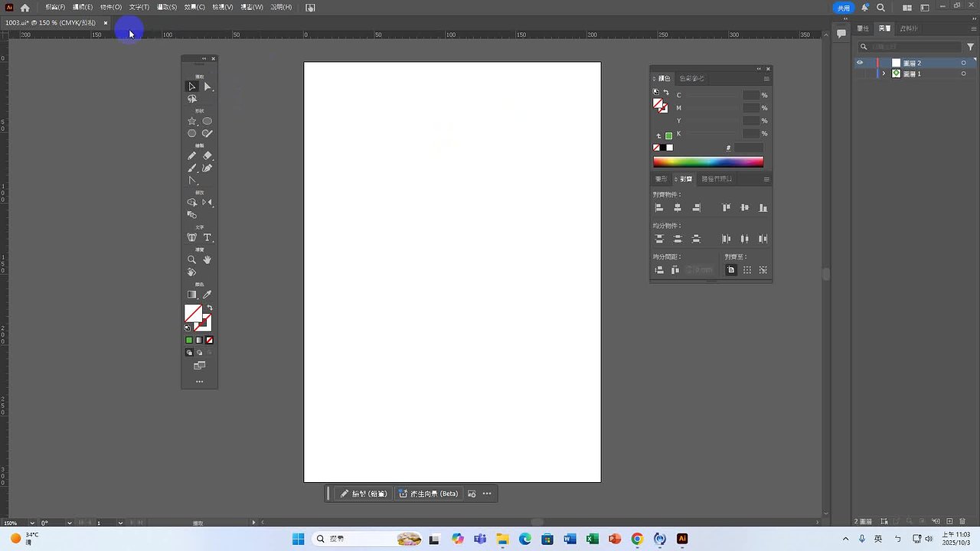Open the Align panel options menu

click(x=766, y=179)
